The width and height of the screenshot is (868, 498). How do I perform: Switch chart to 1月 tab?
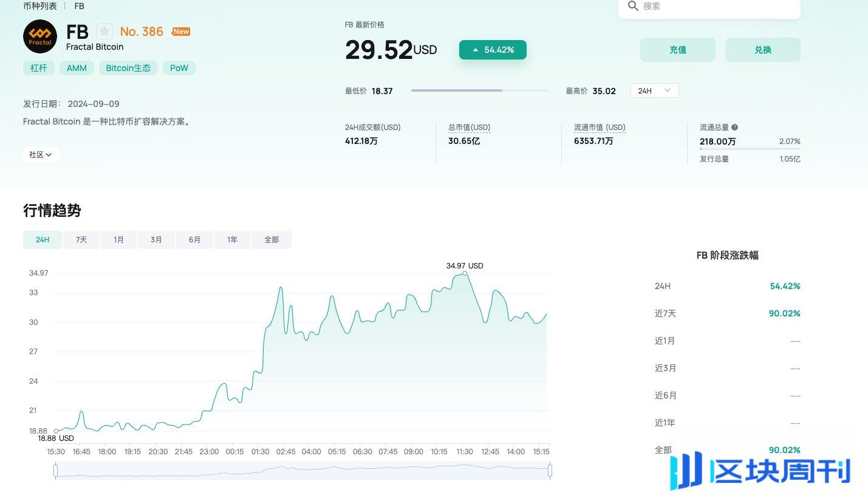[x=119, y=240]
